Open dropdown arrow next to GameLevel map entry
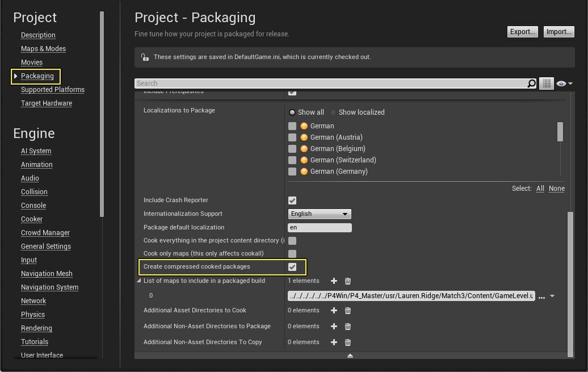The height and width of the screenshot is (372, 588). point(552,295)
